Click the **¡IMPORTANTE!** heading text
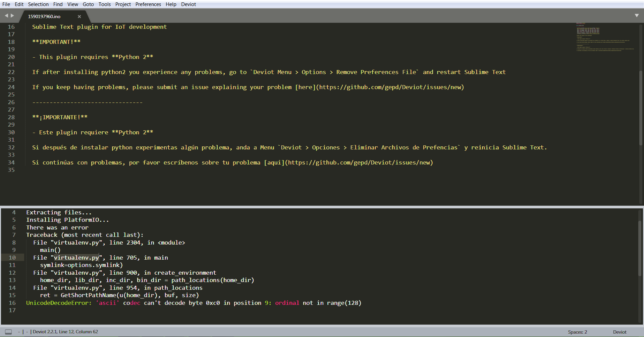Viewport: 644px width, 337px height. (60, 117)
